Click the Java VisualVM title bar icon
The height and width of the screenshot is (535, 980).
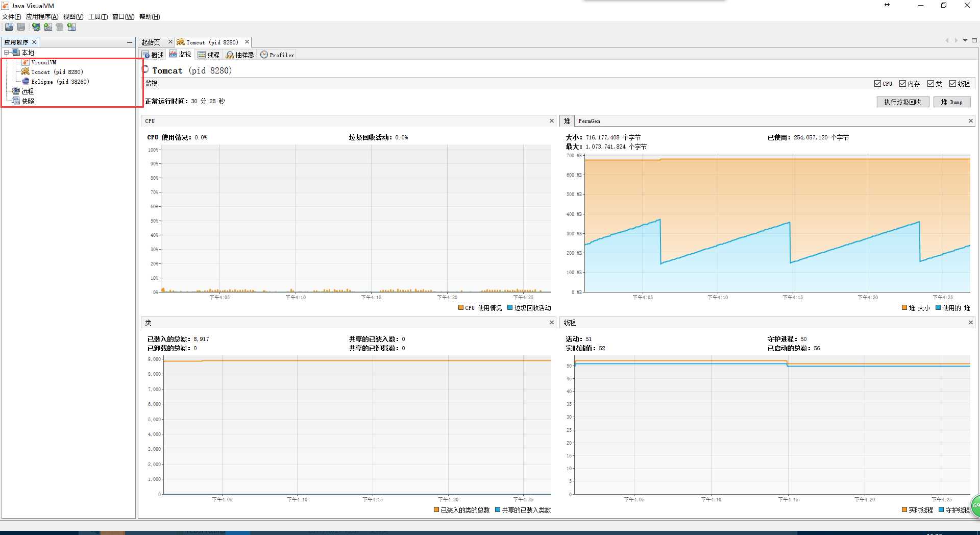[x=5, y=6]
